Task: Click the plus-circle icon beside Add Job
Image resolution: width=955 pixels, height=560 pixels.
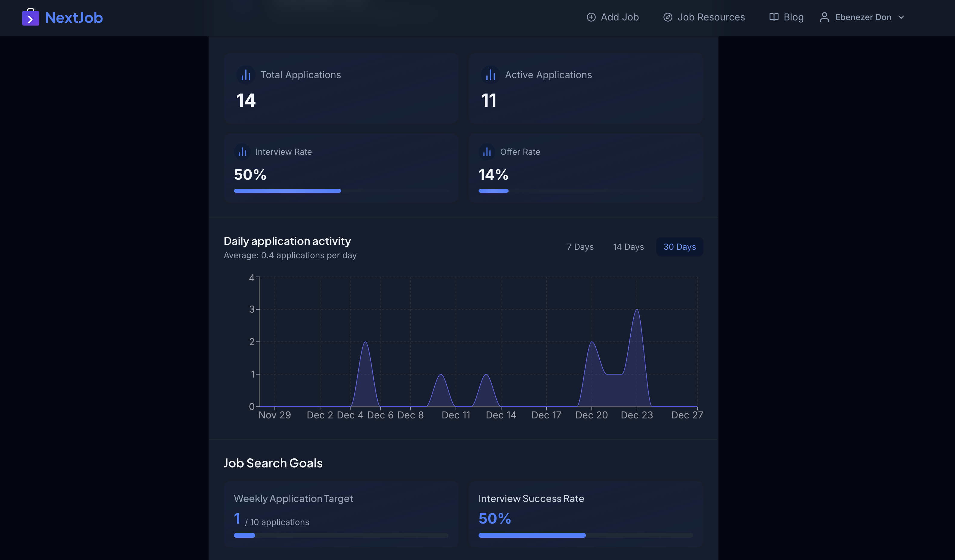Action: tap(591, 17)
